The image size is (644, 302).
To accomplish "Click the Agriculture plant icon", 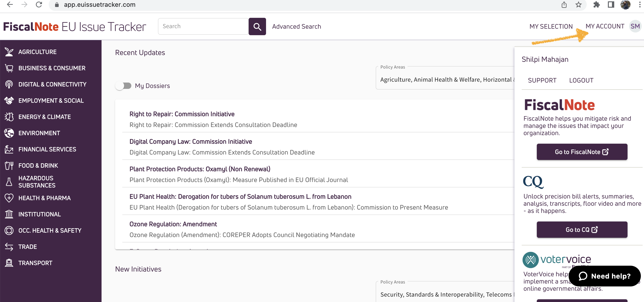I will [x=9, y=52].
